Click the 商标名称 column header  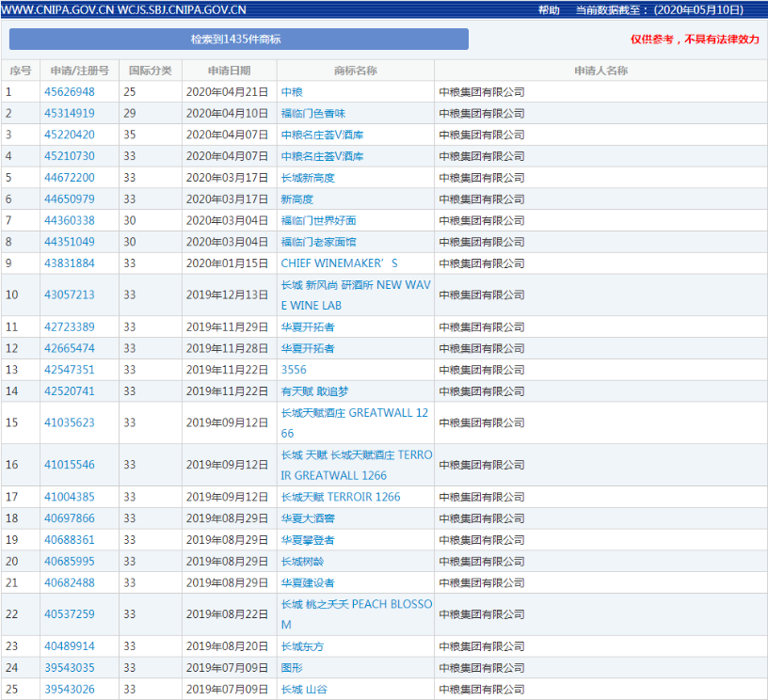[x=355, y=71]
